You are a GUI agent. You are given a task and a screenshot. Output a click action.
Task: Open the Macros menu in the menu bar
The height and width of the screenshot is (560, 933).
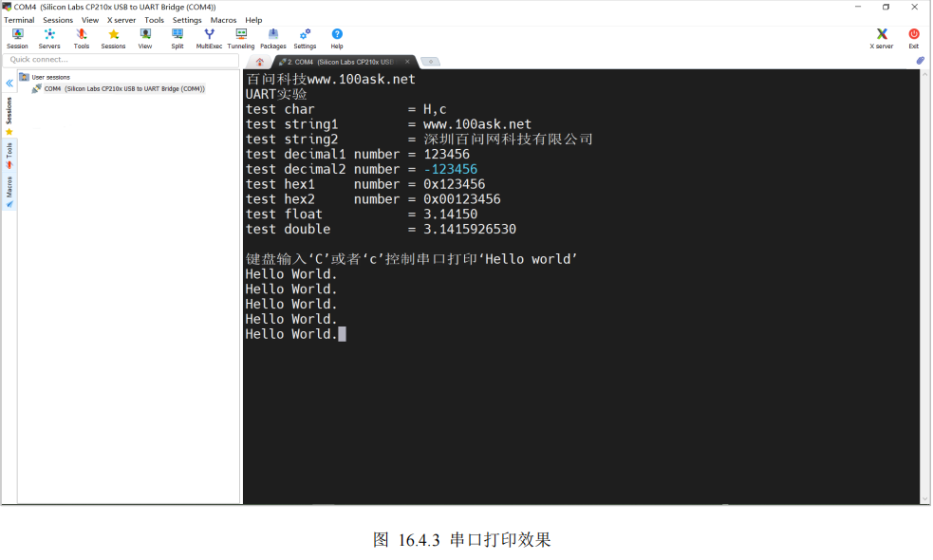point(223,20)
